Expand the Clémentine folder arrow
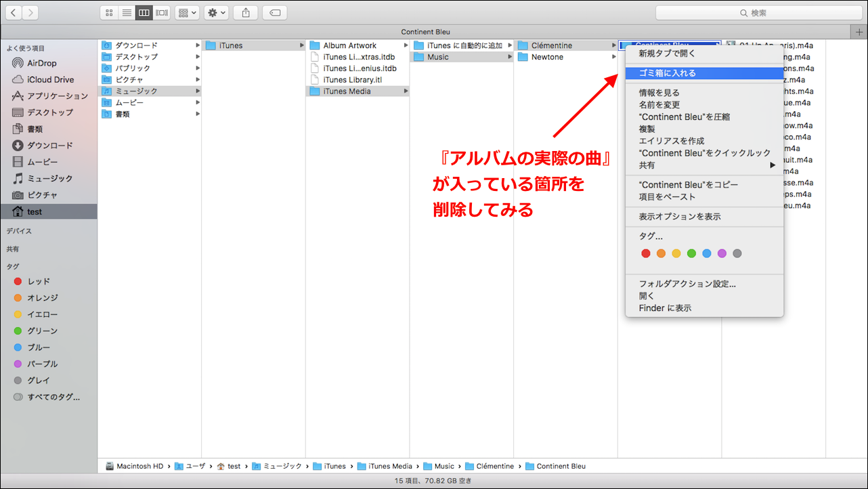This screenshot has height=489, width=868. (613, 45)
